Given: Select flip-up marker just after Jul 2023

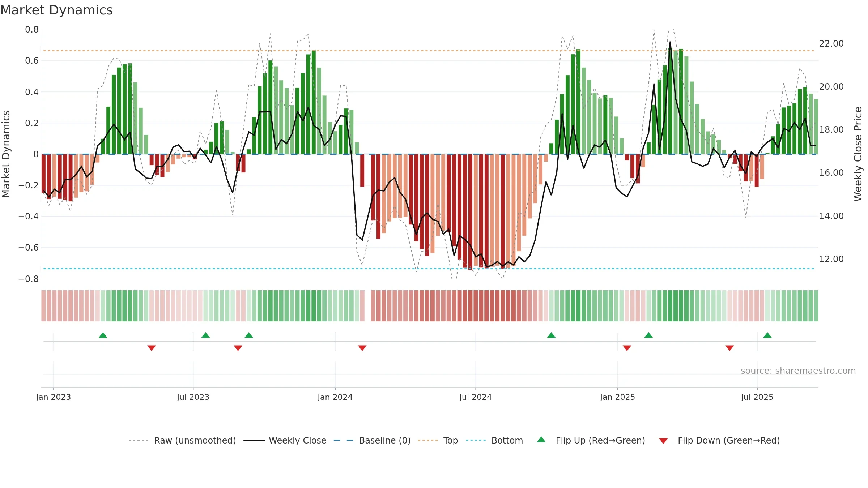Looking at the screenshot, I should (x=206, y=335).
